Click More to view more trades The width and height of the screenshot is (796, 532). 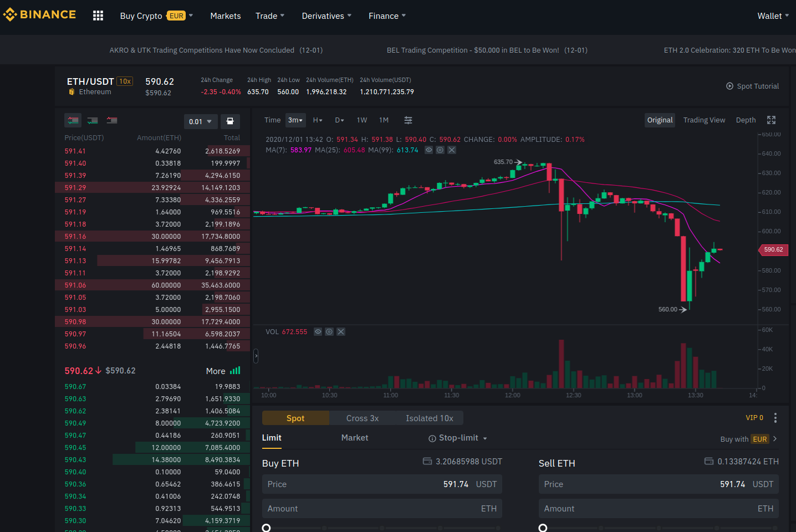point(216,371)
